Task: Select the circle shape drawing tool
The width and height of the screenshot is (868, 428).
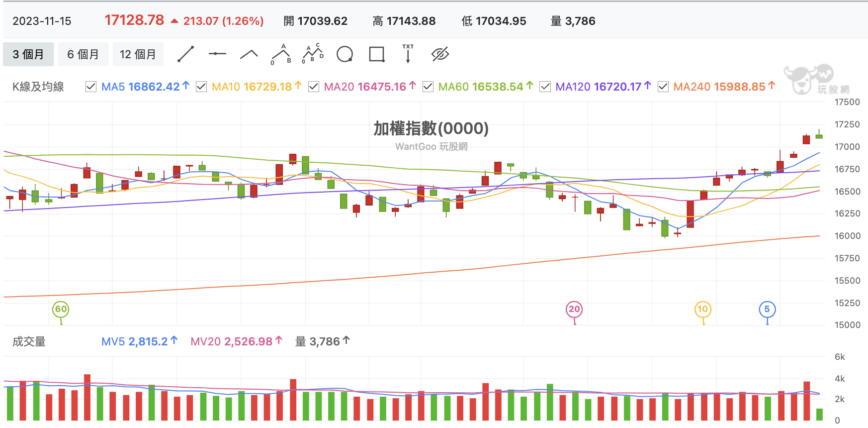Action: pyautogui.click(x=345, y=54)
